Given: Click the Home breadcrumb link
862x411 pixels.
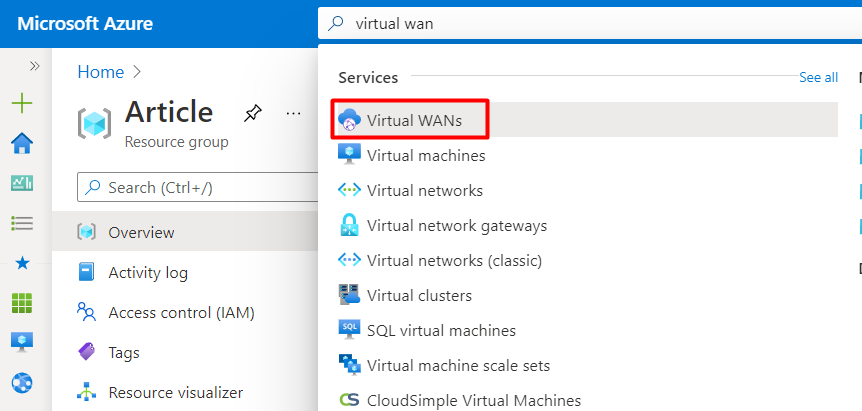Looking at the screenshot, I should tap(101, 72).
